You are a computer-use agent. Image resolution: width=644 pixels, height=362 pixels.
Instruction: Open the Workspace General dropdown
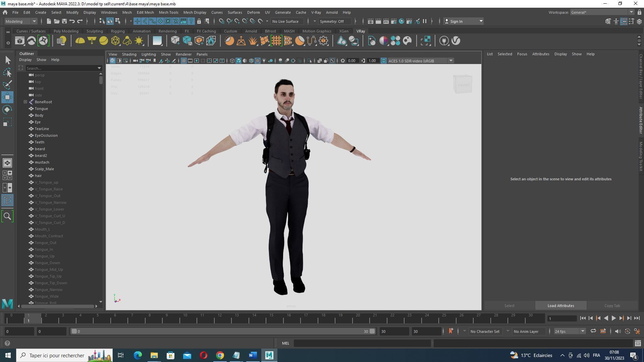click(x=602, y=12)
